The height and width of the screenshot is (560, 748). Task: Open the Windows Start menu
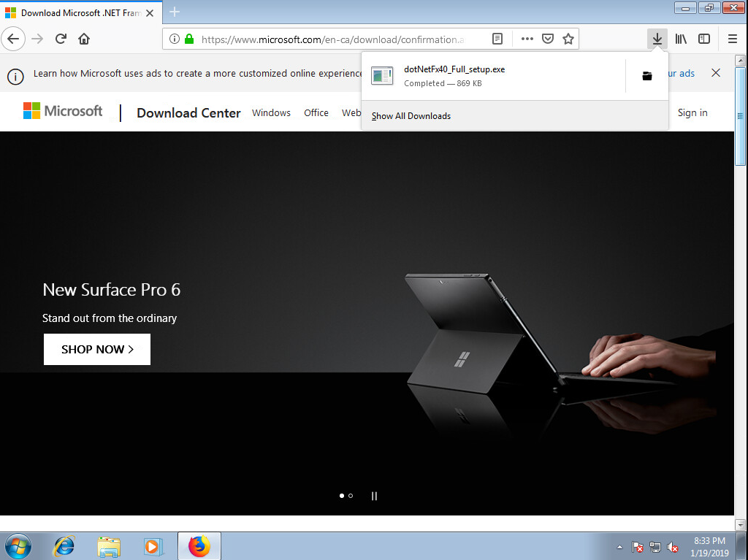(18, 546)
